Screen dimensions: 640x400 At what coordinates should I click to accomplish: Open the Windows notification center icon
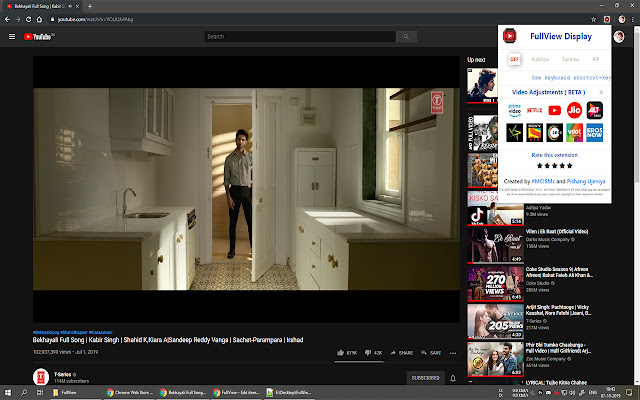[629, 392]
